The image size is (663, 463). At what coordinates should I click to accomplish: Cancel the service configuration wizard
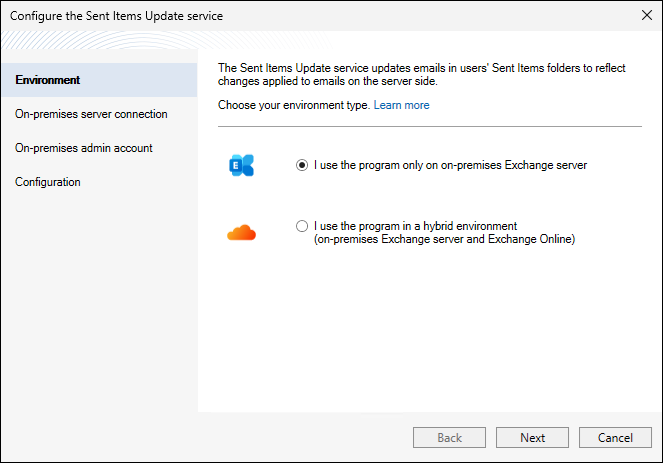[x=615, y=438]
